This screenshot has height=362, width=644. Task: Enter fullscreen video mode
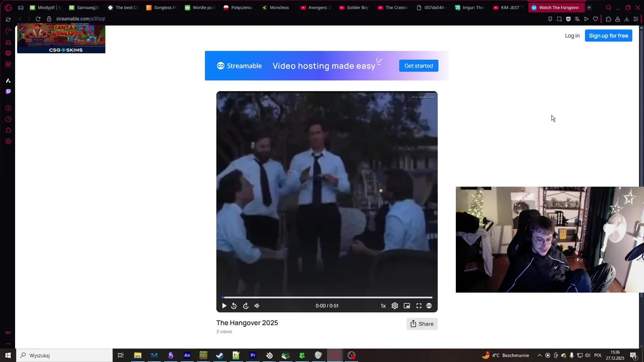click(x=419, y=306)
